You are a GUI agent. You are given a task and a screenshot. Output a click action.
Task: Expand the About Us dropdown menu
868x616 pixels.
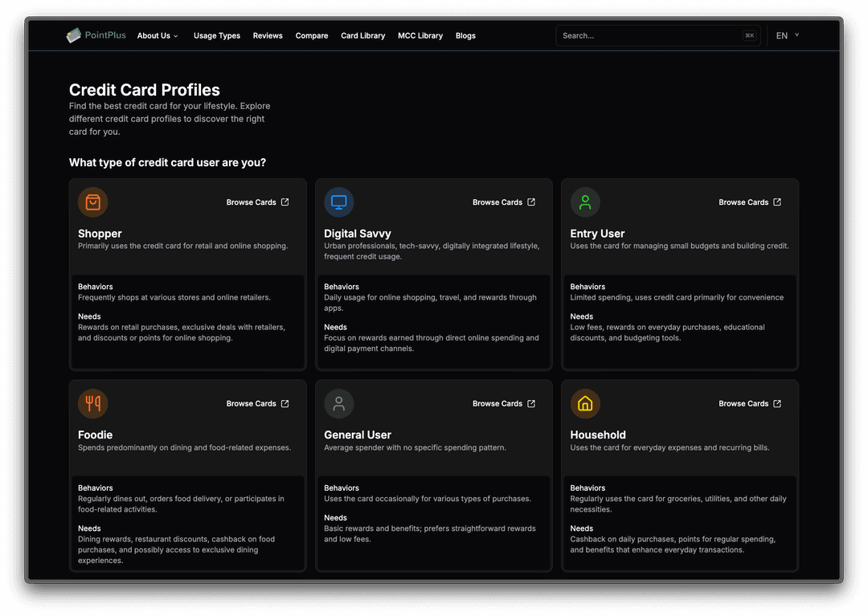[x=158, y=35]
